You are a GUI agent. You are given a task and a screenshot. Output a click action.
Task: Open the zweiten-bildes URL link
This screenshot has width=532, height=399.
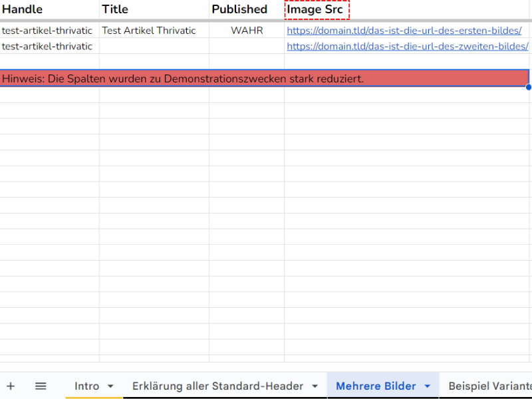[408, 46]
